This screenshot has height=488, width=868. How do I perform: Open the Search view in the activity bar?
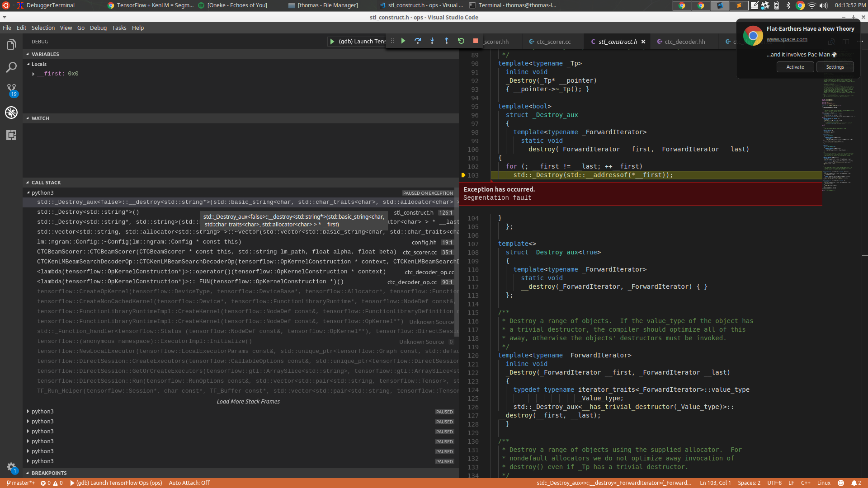click(x=11, y=67)
